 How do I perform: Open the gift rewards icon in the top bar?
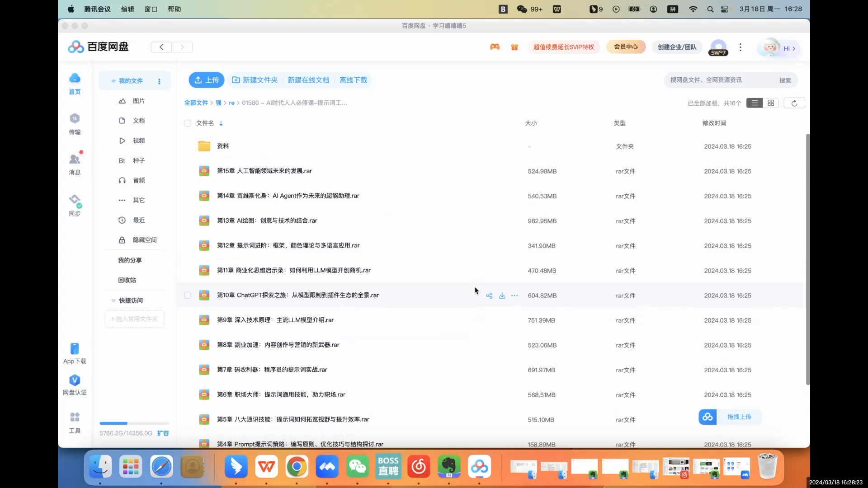point(514,47)
